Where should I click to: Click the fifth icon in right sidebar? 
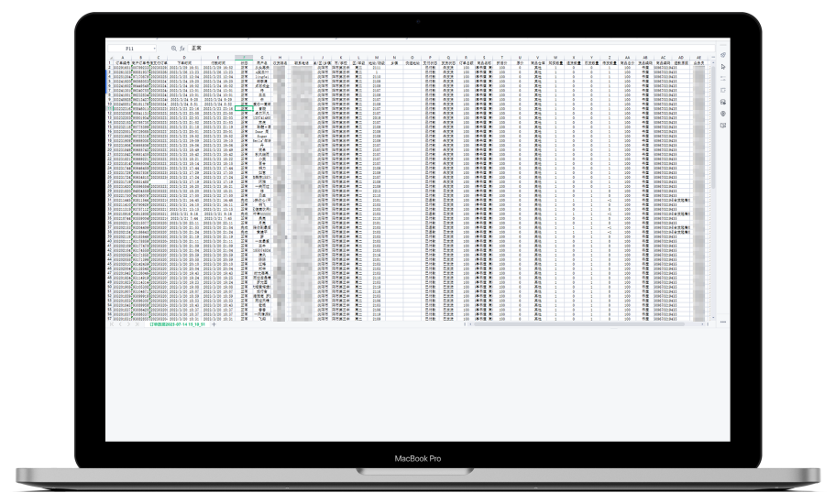coord(723,102)
